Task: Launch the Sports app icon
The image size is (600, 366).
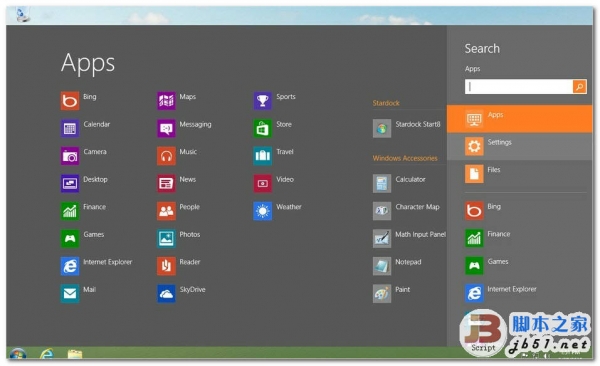Action: point(262,101)
